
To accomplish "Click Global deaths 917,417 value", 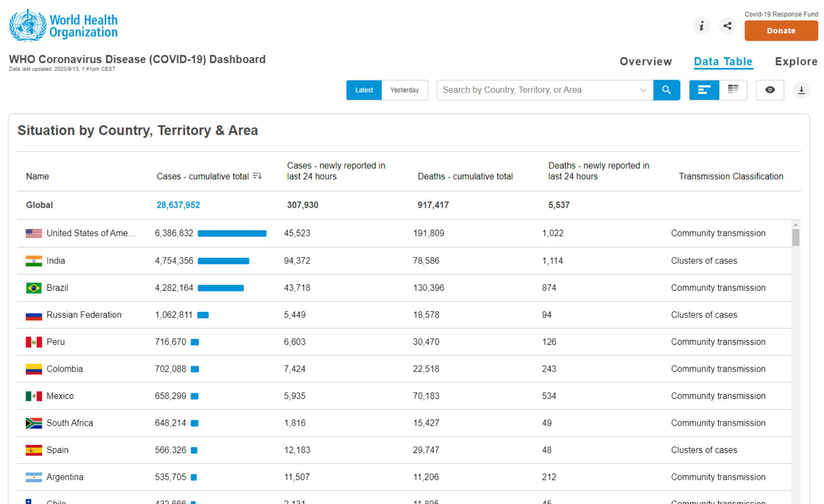I will point(433,205).
